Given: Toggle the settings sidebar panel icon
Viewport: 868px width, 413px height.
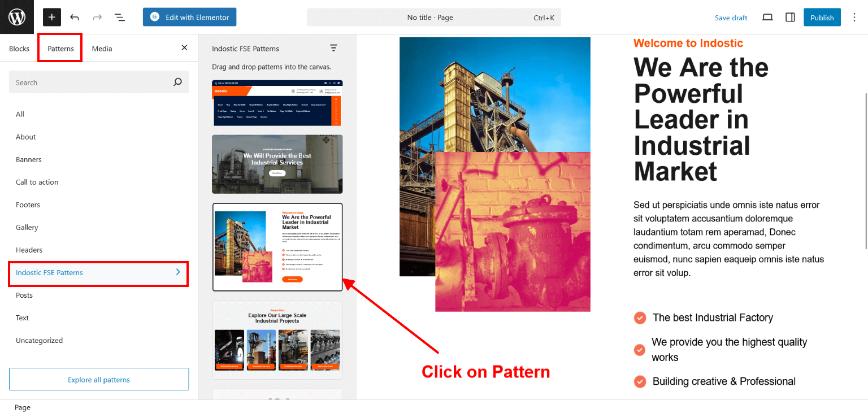Looking at the screenshot, I should click(790, 17).
